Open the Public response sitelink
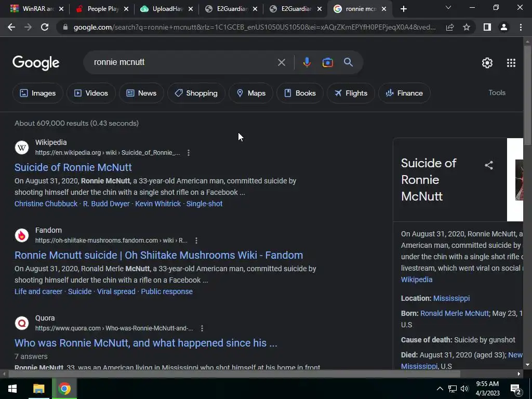The image size is (532, 399). pyautogui.click(x=167, y=291)
